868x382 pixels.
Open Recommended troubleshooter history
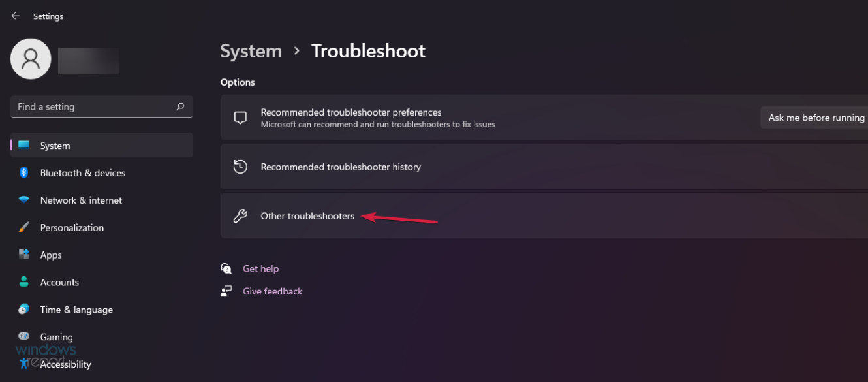[x=341, y=167]
